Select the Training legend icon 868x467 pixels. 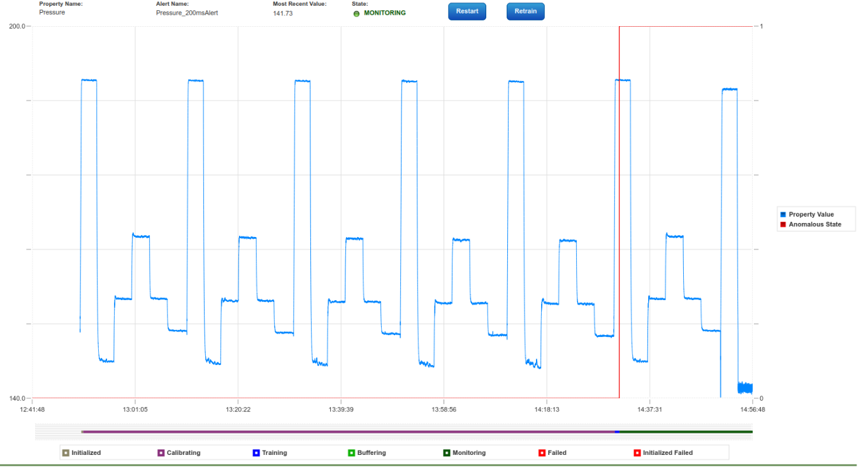256,452
